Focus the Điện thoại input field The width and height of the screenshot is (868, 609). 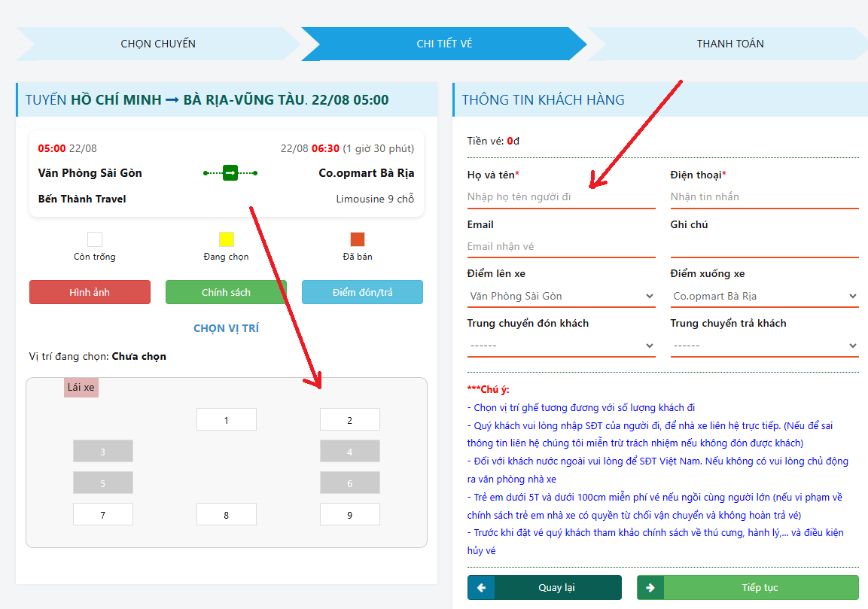764,197
